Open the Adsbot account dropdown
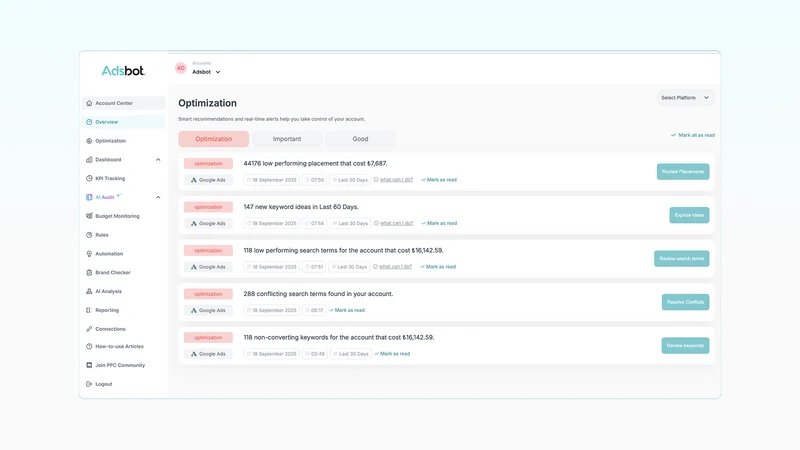Viewport: 800px width, 450px height. [x=206, y=72]
